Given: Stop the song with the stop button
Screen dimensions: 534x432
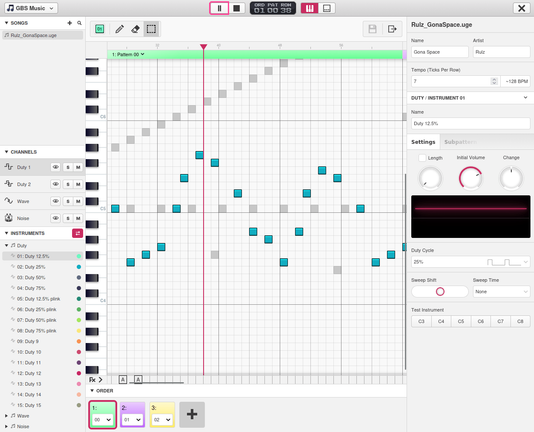Looking at the screenshot, I should coord(237,8).
